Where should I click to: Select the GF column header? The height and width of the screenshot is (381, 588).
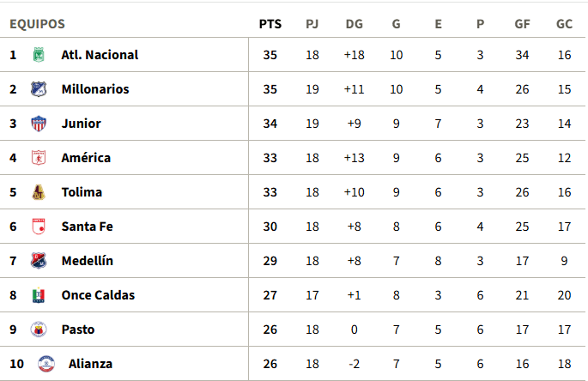(x=522, y=24)
